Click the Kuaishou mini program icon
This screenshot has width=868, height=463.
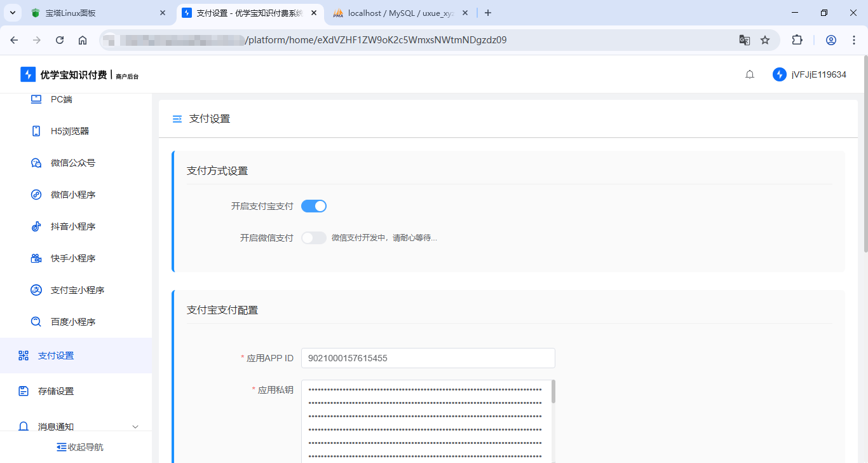[x=36, y=258]
